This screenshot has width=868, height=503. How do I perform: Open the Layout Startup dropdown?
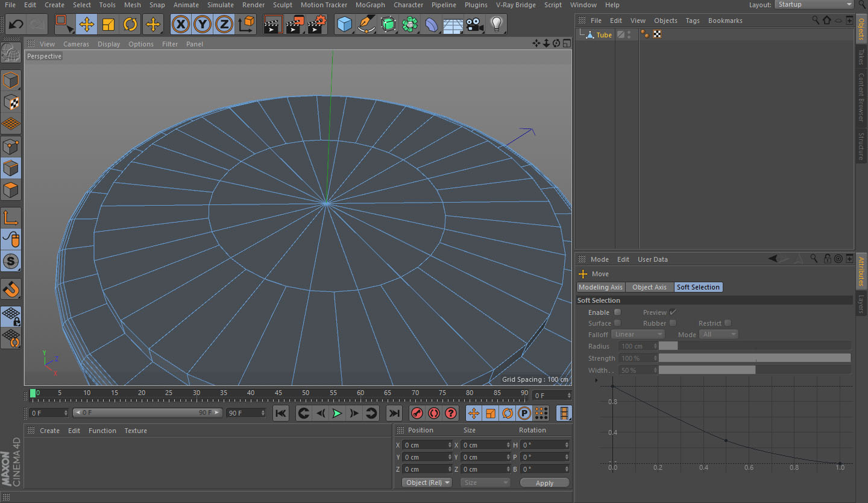tap(814, 5)
